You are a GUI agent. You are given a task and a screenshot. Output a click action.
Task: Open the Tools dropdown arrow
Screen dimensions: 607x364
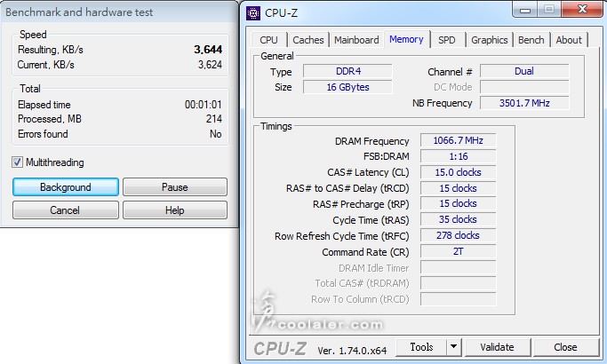[x=454, y=347]
